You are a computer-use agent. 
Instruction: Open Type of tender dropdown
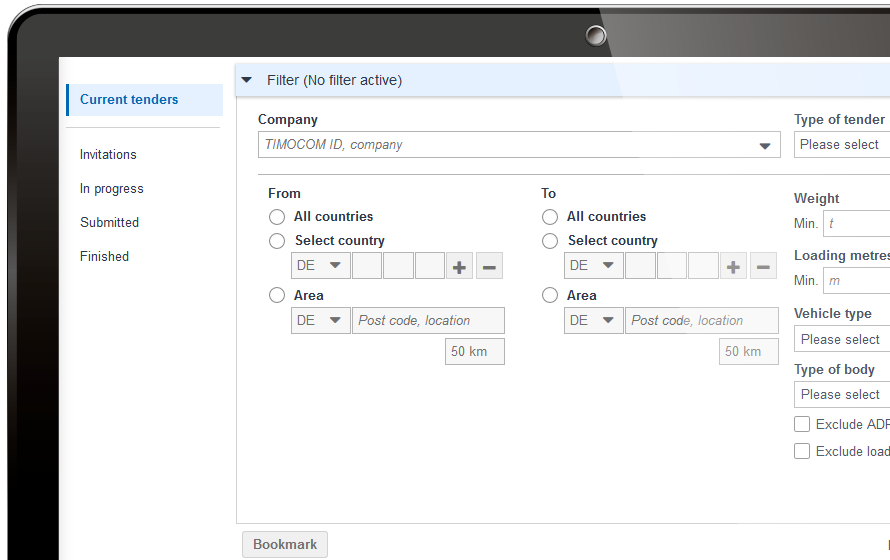(842, 145)
